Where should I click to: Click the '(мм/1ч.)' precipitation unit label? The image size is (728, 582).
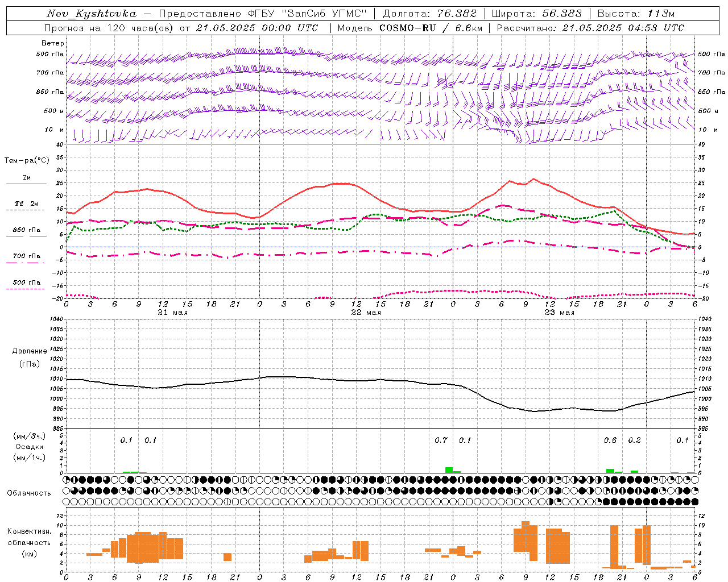coord(30,458)
